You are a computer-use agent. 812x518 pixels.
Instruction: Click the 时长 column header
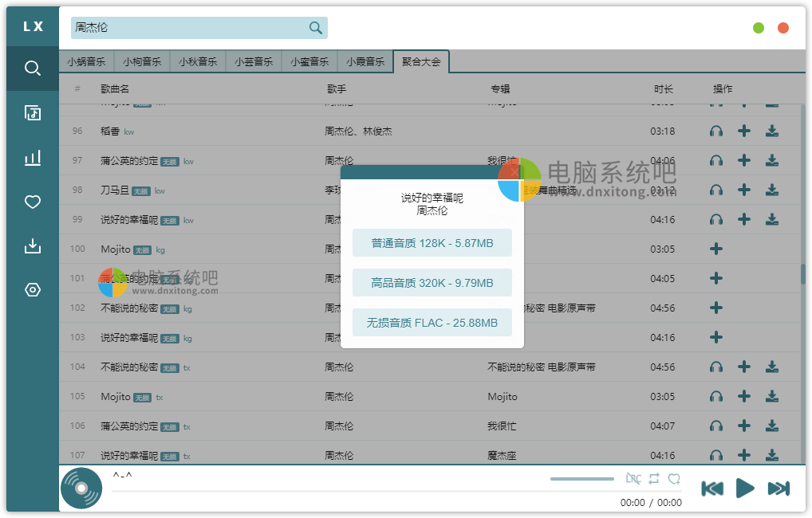click(x=664, y=89)
